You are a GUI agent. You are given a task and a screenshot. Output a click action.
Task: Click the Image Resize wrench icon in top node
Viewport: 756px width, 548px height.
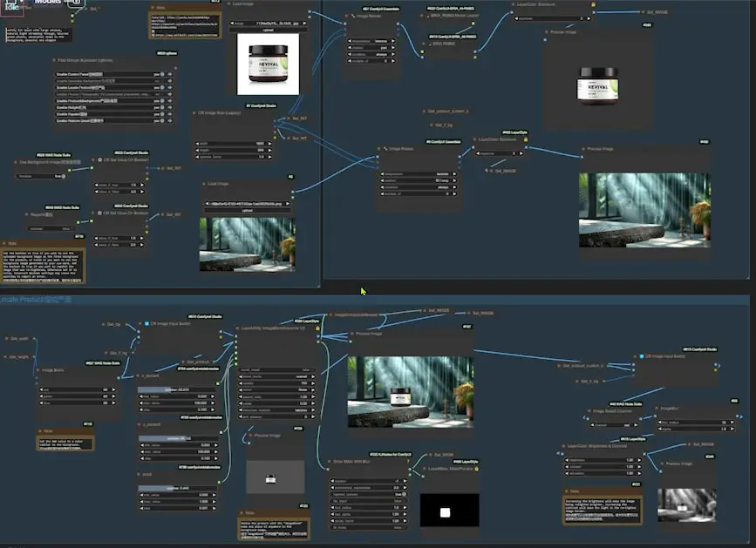(353, 16)
